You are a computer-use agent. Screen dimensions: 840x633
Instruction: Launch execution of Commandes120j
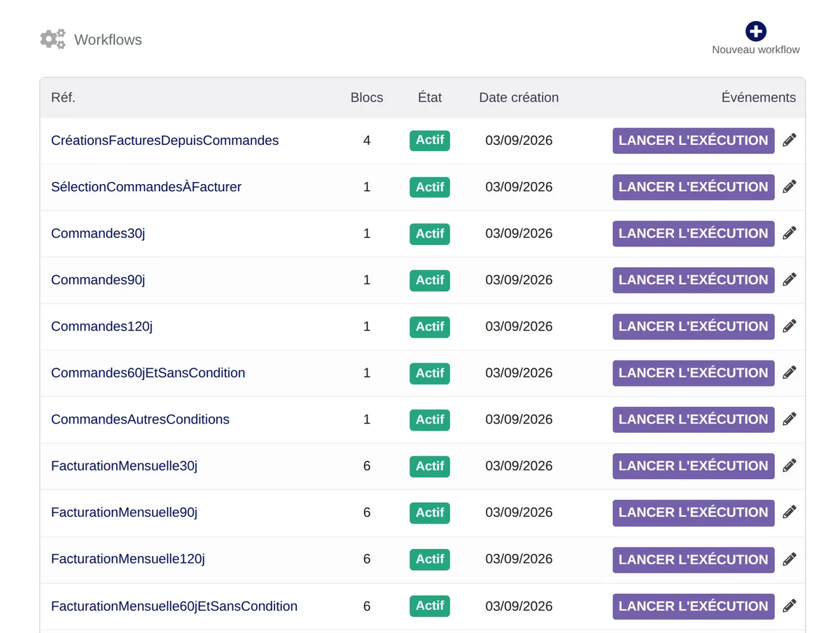(x=693, y=326)
